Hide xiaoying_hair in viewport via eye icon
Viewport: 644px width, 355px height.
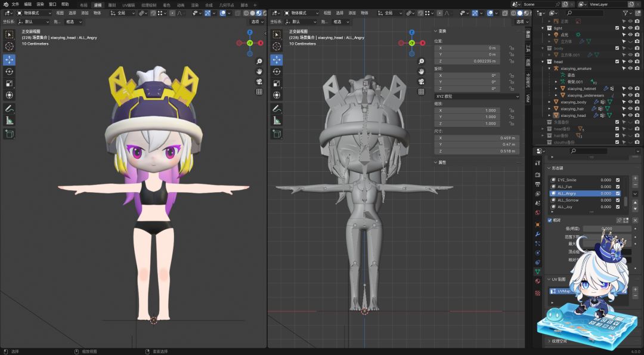(630, 109)
